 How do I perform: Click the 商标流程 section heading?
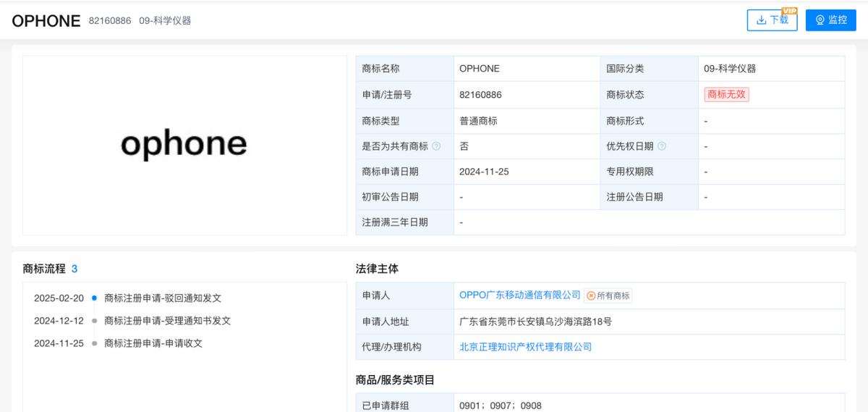point(44,269)
